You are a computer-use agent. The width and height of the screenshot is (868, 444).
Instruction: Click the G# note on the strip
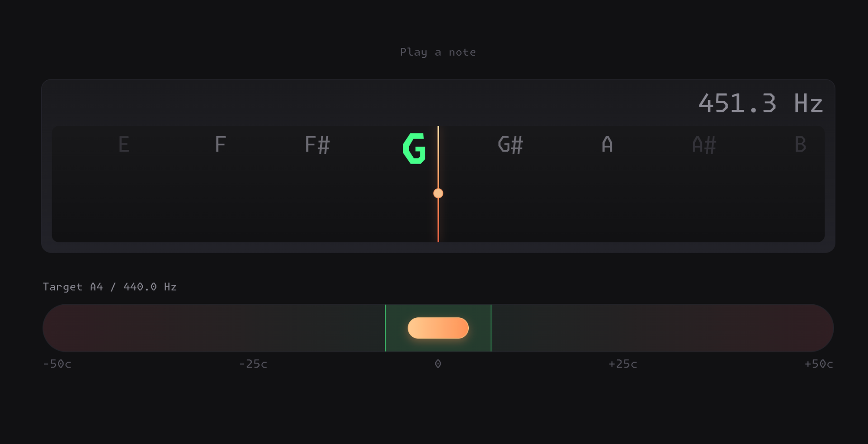510,145
